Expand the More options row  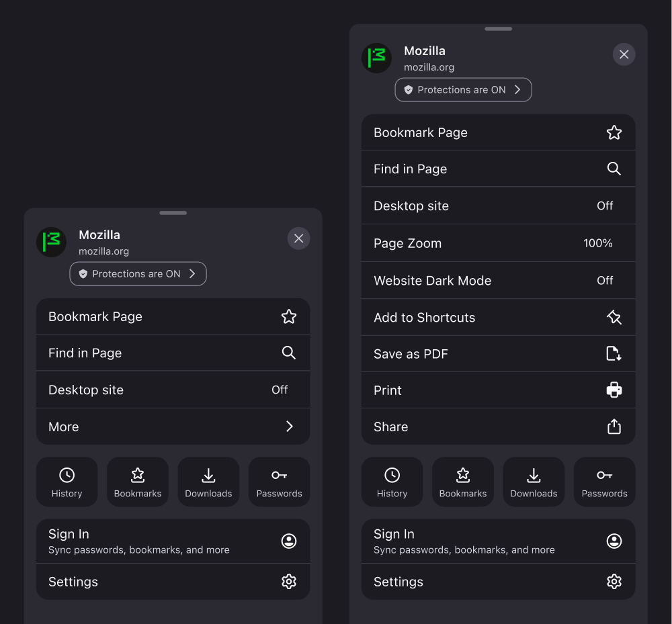(173, 426)
